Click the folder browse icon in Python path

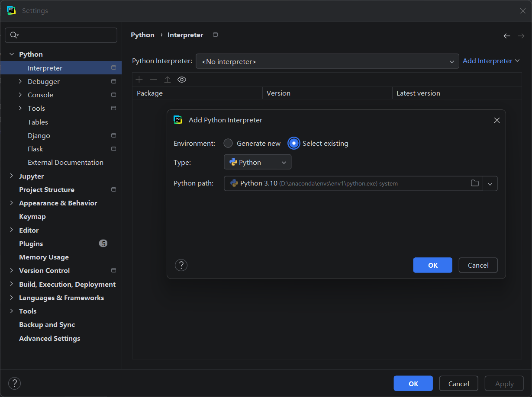(x=475, y=183)
